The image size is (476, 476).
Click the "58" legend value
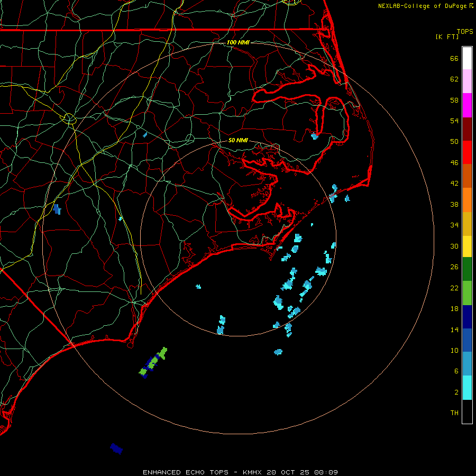[454, 100]
